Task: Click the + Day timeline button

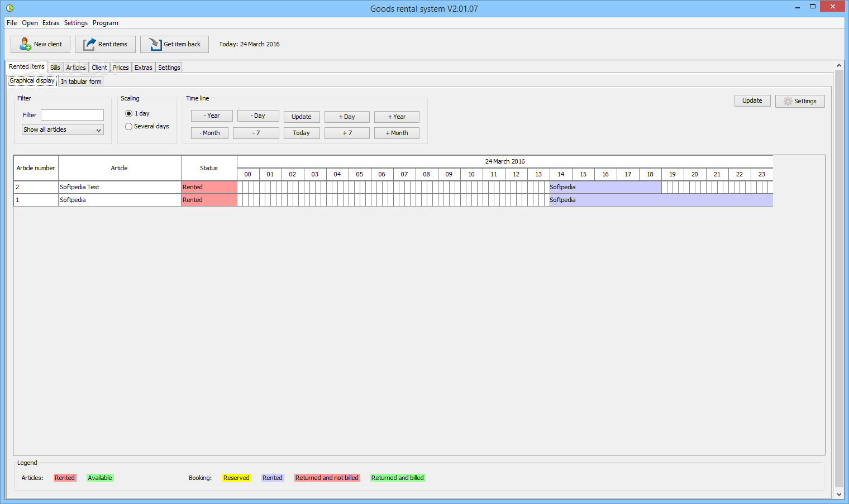Action: coord(347,117)
